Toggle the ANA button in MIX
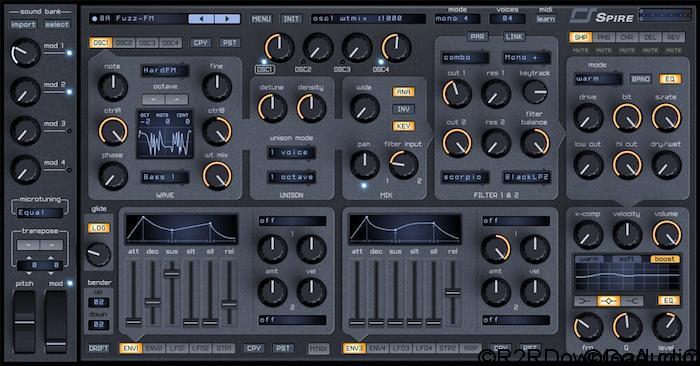Image resolution: width=700 pixels, height=366 pixels. coord(403,92)
